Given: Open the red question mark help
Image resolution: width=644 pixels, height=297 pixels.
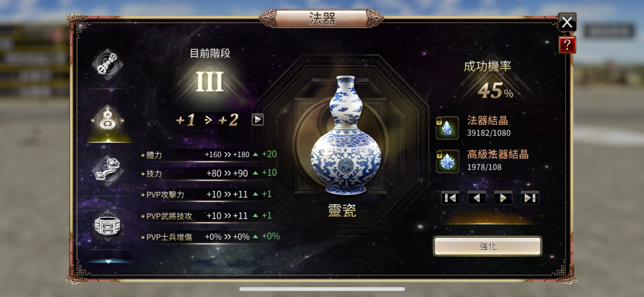Looking at the screenshot, I should 567,45.
